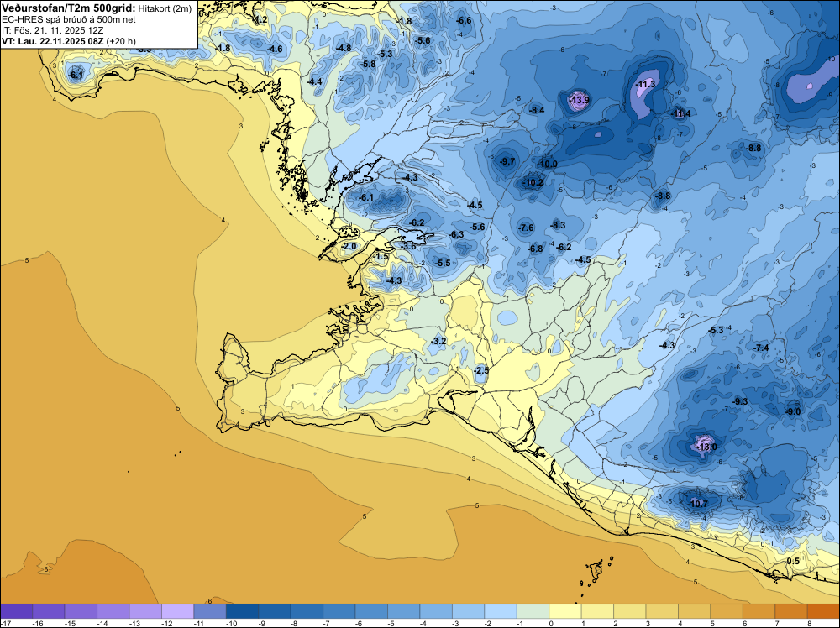Click the 'Veðurstofan/T2m 500grid:' title text
Viewport: 840px width, 628px height.
[68, 8]
